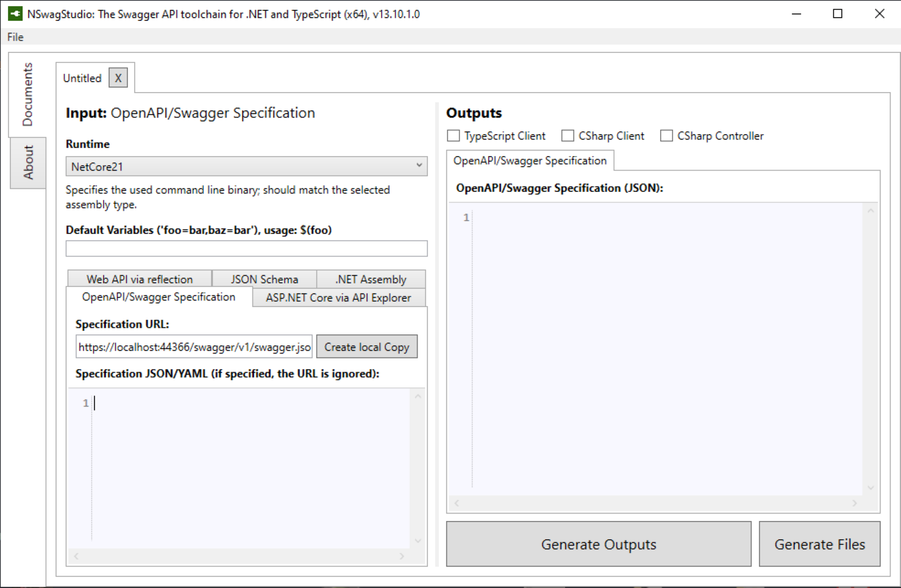Image resolution: width=901 pixels, height=588 pixels.
Task: Click the output editor scroll right arrow
Action: click(x=855, y=503)
